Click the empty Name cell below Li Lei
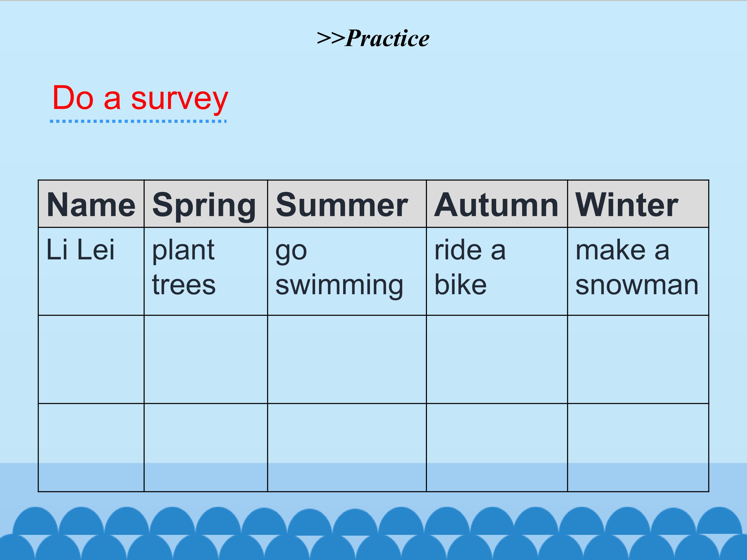 (x=91, y=360)
